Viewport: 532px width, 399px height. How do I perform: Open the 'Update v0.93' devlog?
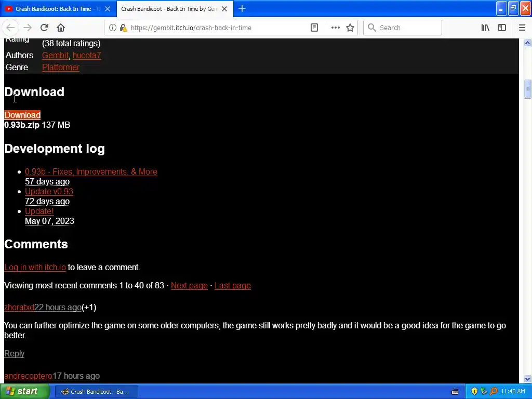49,191
